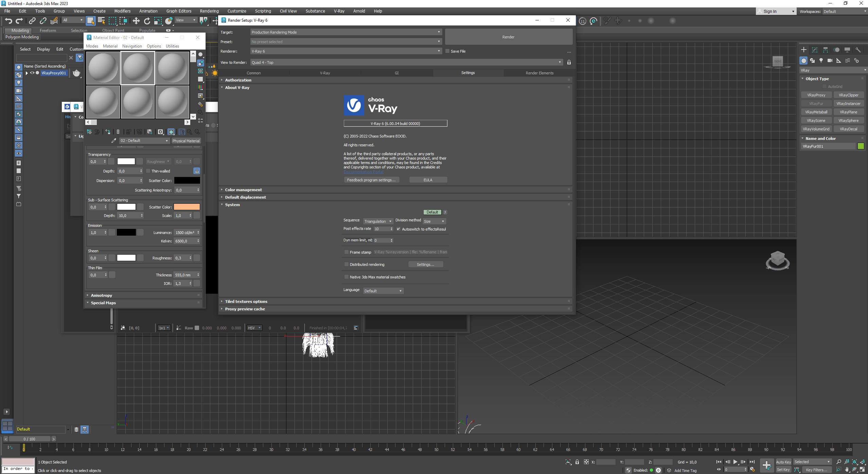Screen dimensions: 868x474
Task: Toggle the Thin-walled transparency option
Action: click(x=148, y=171)
